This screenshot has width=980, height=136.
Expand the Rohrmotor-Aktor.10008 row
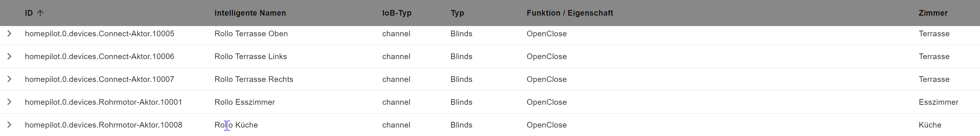point(9,125)
